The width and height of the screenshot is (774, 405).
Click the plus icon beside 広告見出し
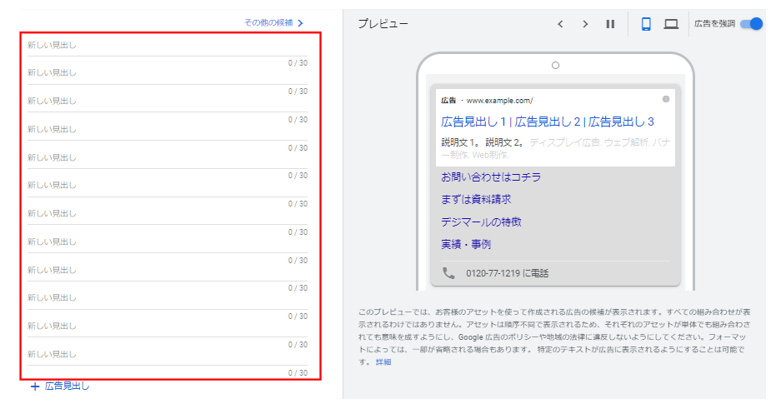35,387
